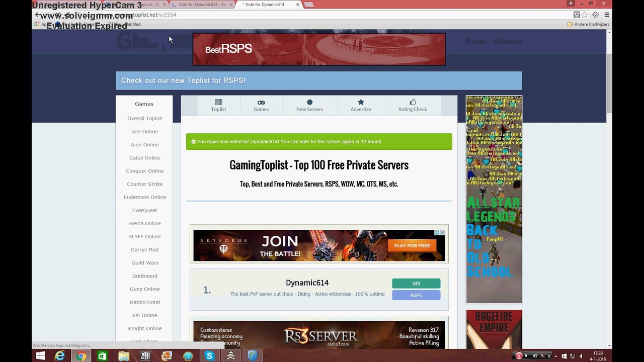Select Knight Online in the games list

point(144,328)
